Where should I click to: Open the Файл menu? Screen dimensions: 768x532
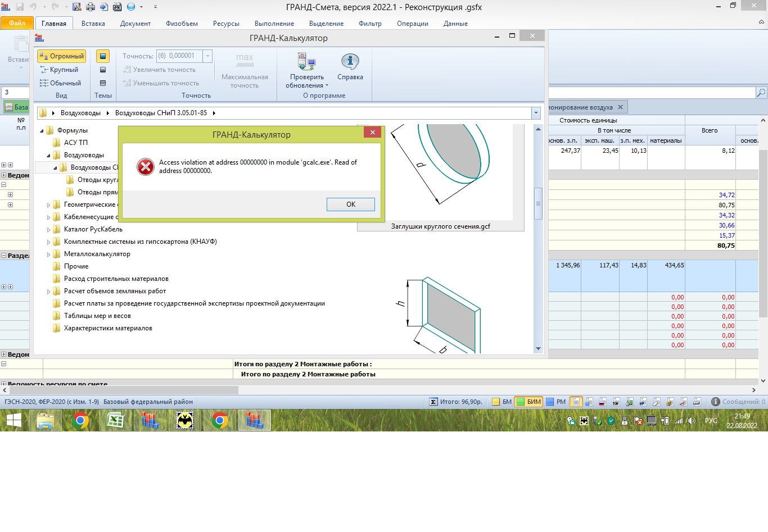pos(17,23)
